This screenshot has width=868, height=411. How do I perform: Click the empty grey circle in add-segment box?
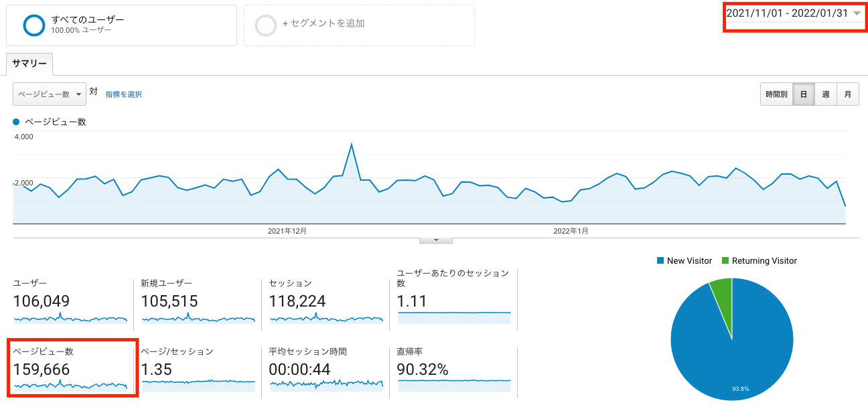tap(266, 25)
